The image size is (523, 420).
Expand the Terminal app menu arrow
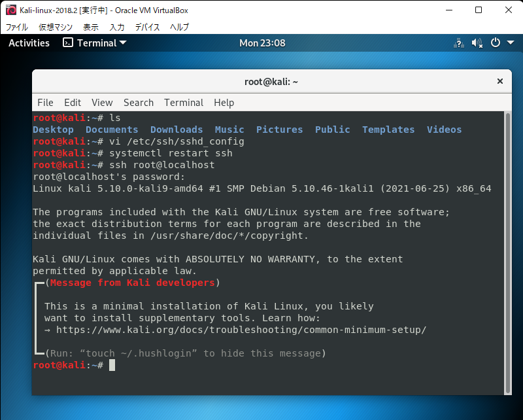(123, 43)
